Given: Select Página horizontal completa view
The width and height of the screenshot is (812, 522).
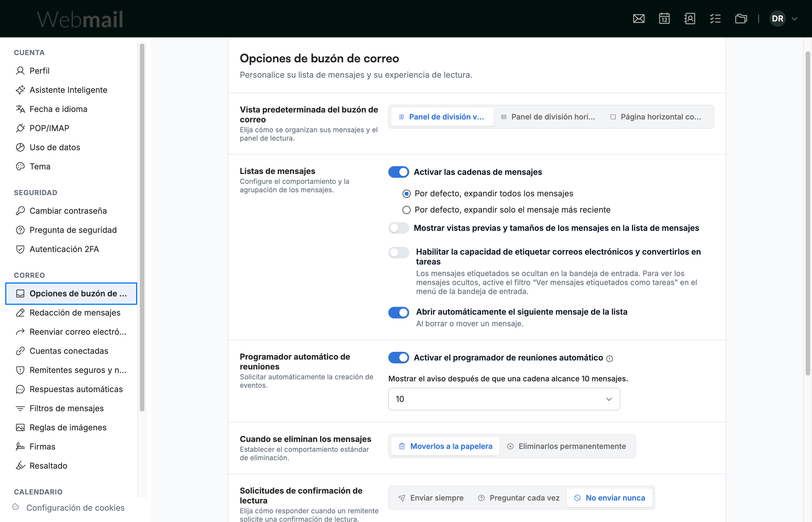Looking at the screenshot, I should [x=656, y=117].
